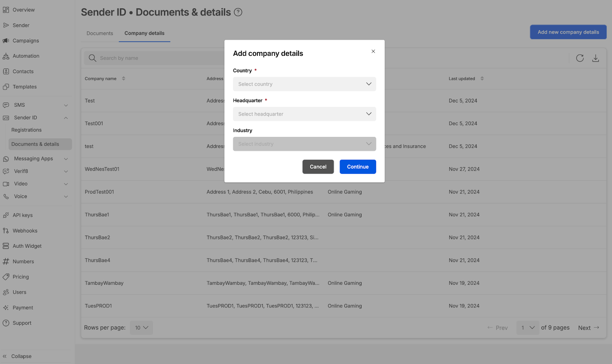This screenshot has width=612, height=364.
Task: Open Campaigns from the sidebar
Action: [26, 41]
